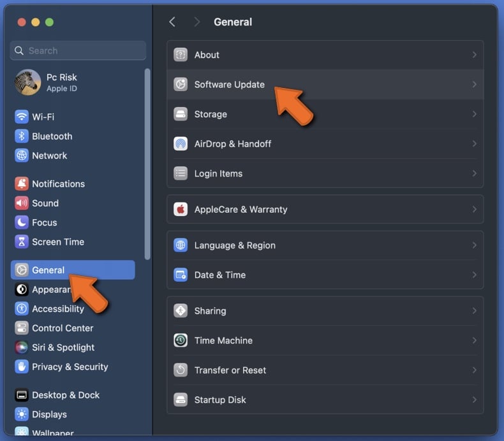Viewport: 504px width, 441px height.
Task: Go to Control Center settings
Action: [x=63, y=328]
